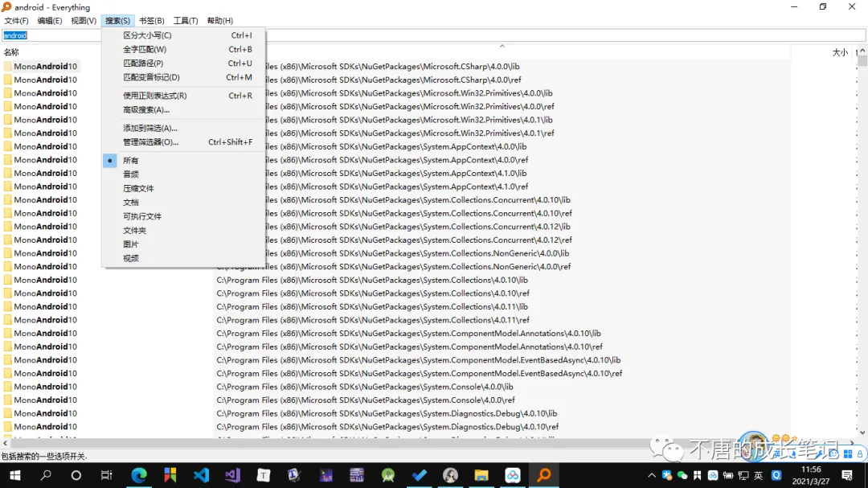Click horizontal scrollbar left arrow
Viewport: 868px width, 488px height.
(5, 443)
